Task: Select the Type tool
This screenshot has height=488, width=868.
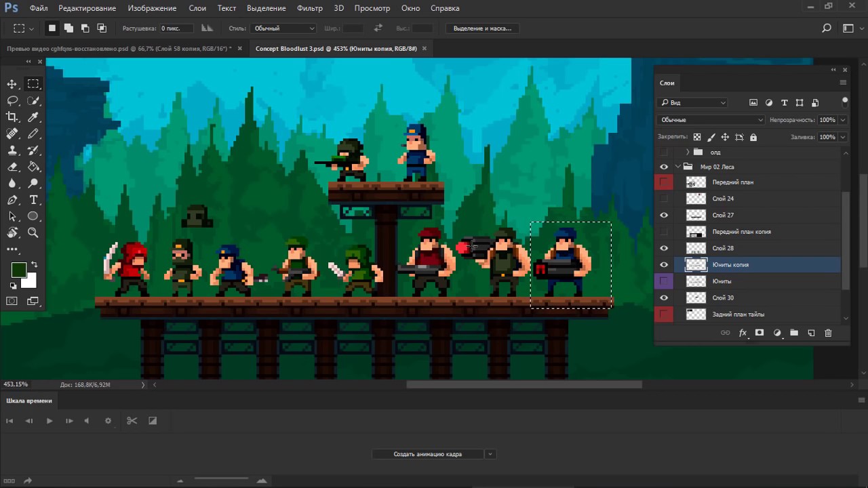Action: point(33,200)
